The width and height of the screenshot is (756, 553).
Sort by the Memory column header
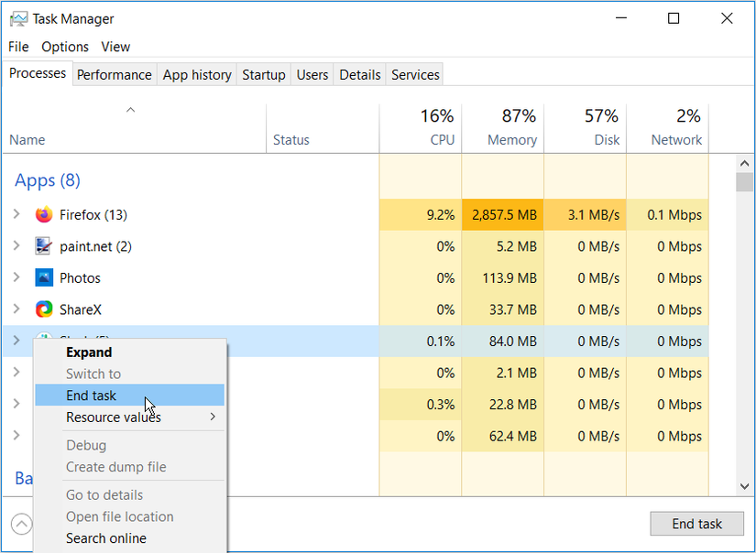click(x=503, y=128)
